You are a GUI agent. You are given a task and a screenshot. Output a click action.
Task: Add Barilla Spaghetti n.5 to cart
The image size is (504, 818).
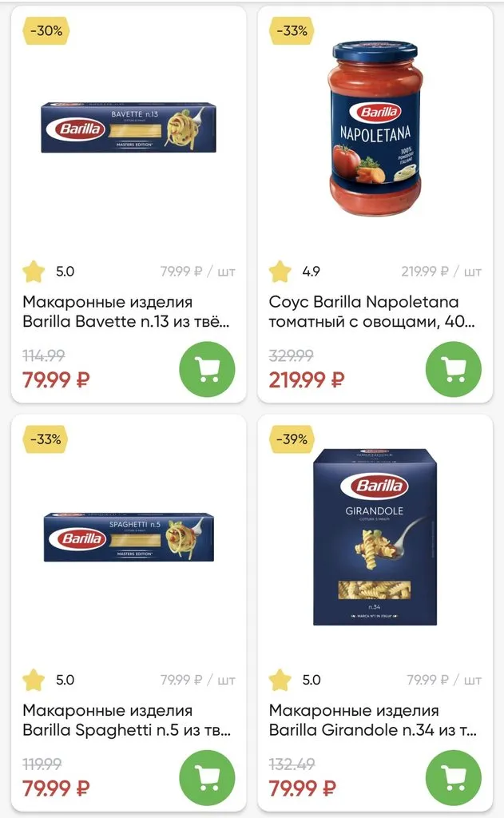click(208, 777)
